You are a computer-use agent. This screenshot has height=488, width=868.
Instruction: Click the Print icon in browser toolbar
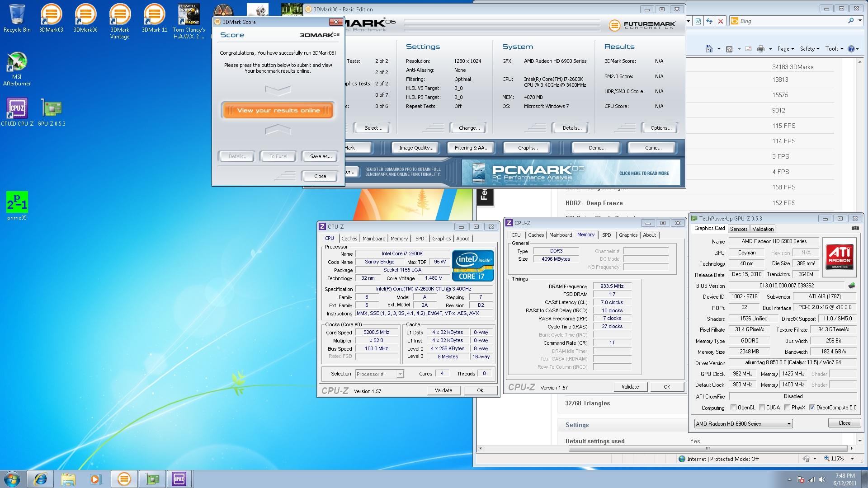[x=761, y=49]
